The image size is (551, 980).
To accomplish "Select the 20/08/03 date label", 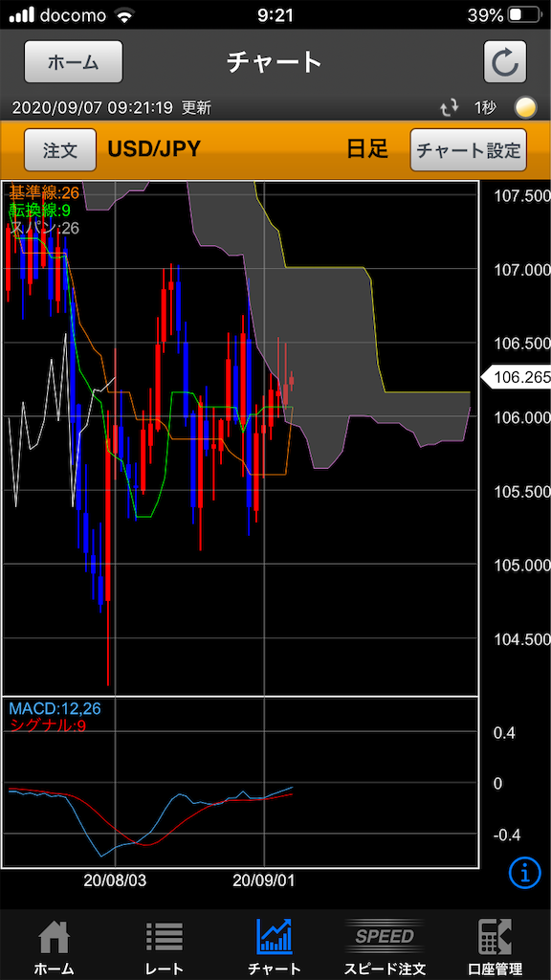I will click(115, 880).
